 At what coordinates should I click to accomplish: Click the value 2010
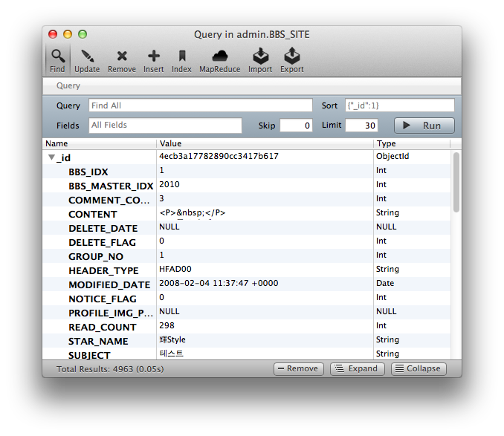coord(169,184)
